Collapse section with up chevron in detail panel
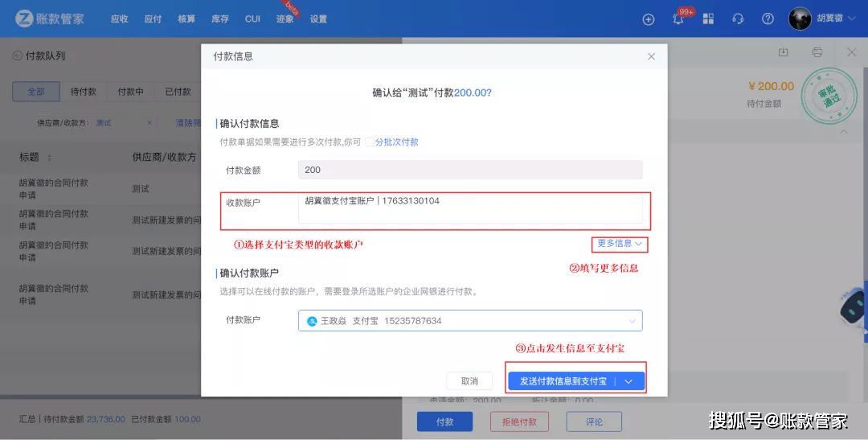The width and height of the screenshot is (868, 440). tap(844, 132)
